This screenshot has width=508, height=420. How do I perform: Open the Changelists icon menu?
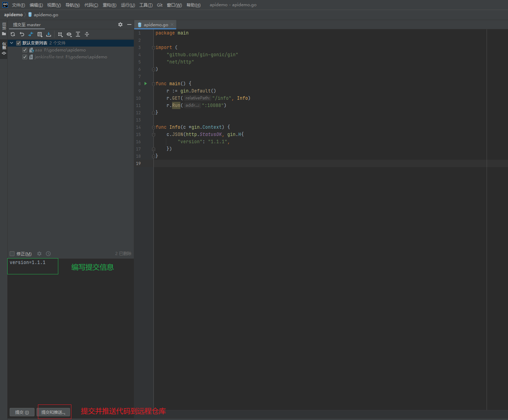40,34
